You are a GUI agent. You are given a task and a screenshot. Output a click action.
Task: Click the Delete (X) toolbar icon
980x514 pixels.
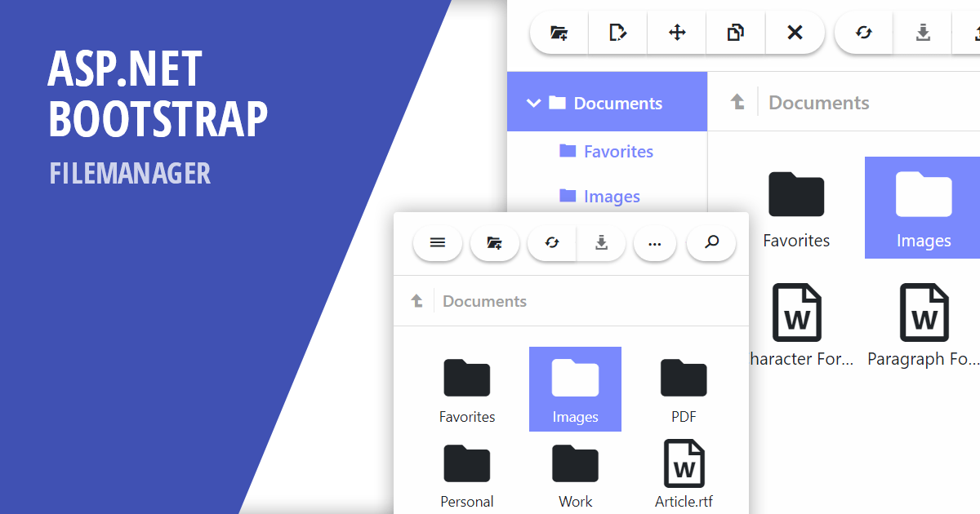click(x=795, y=33)
